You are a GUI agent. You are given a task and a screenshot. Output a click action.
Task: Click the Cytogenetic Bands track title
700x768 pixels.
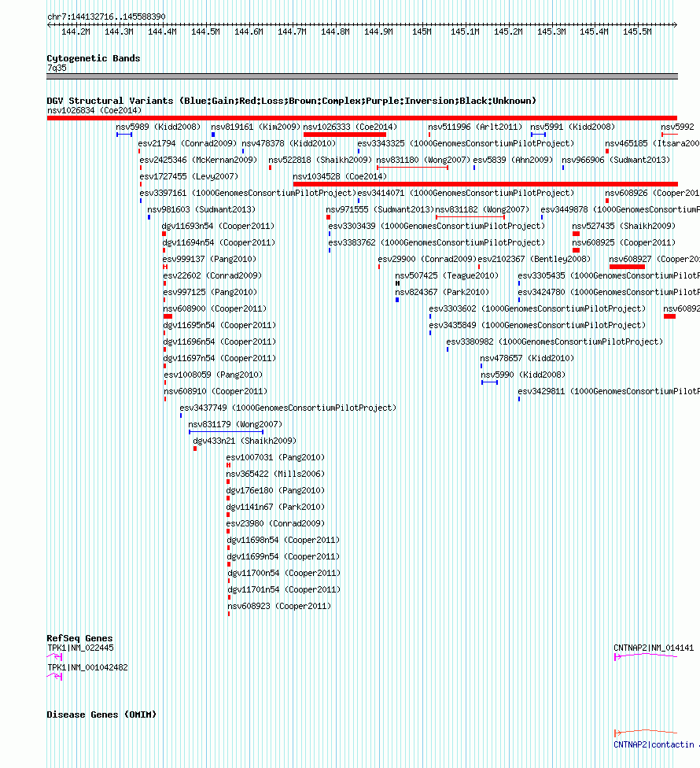click(94, 58)
